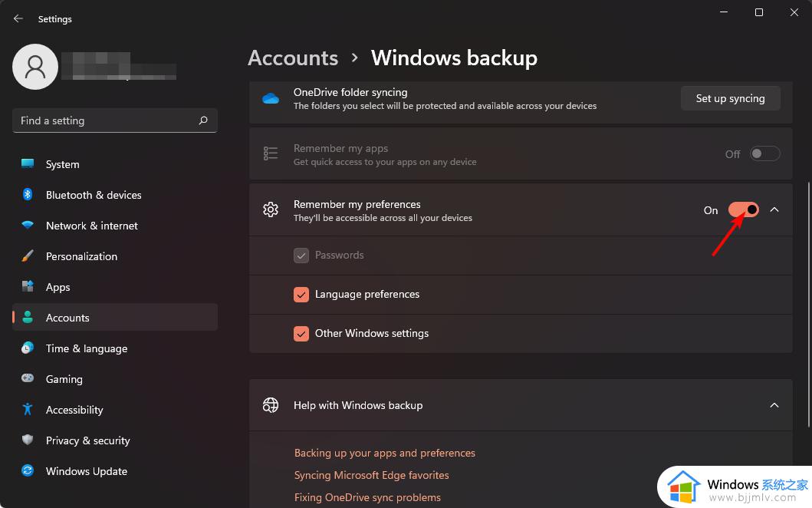Click the Windows Update refresh icon

click(28, 470)
